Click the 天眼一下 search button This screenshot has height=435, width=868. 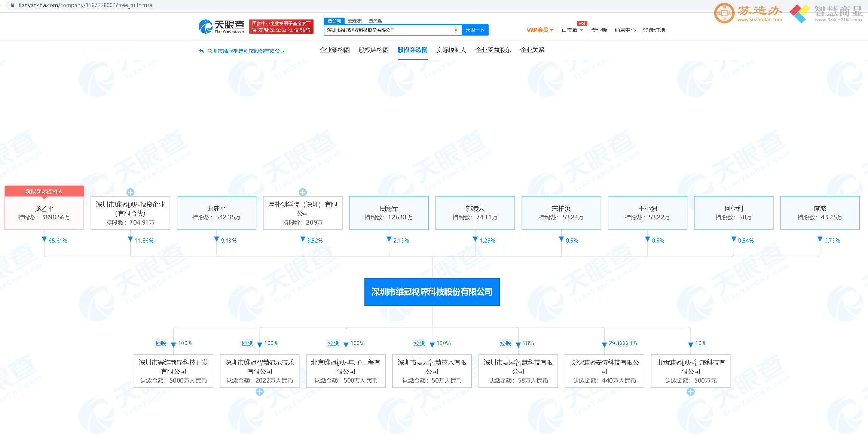pos(475,30)
